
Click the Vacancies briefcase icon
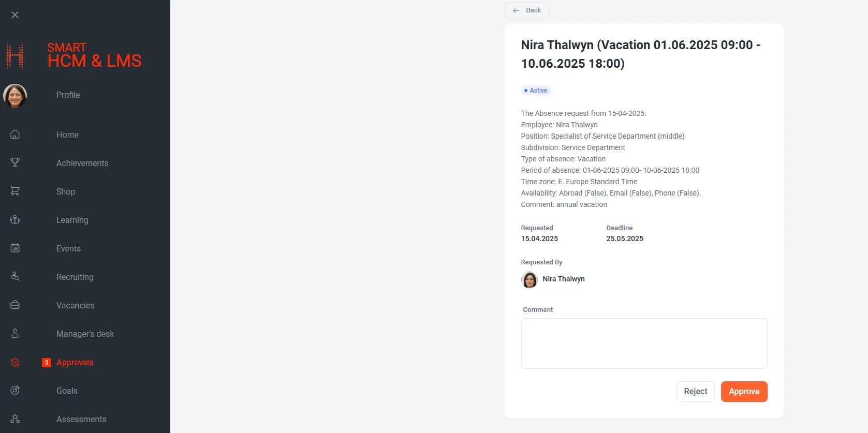coord(15,305)
